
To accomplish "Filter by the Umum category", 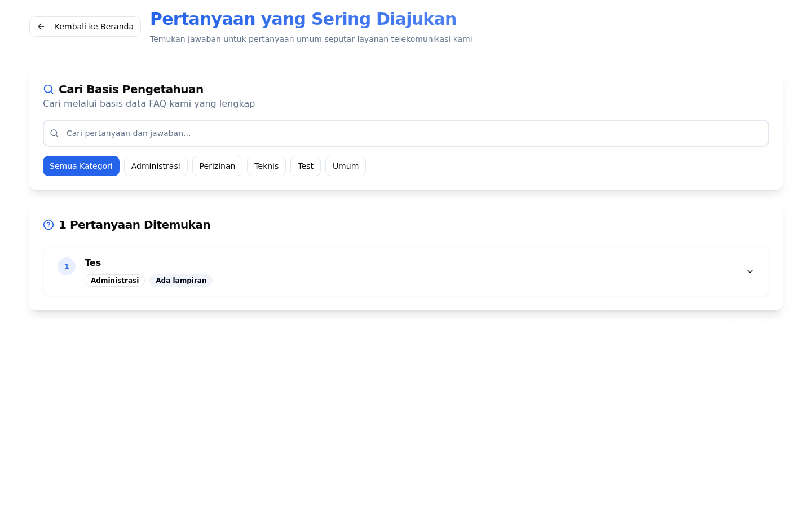I will [346, 166].
